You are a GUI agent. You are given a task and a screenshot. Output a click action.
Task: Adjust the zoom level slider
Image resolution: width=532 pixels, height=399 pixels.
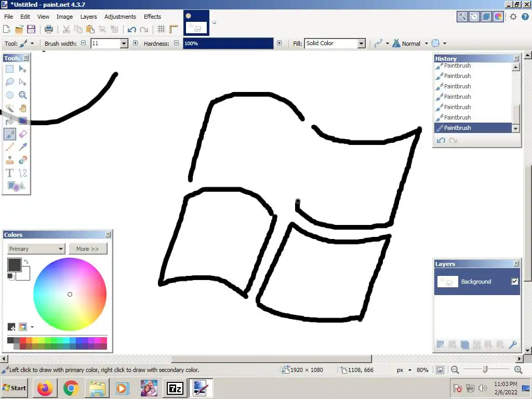coord(485,369)
